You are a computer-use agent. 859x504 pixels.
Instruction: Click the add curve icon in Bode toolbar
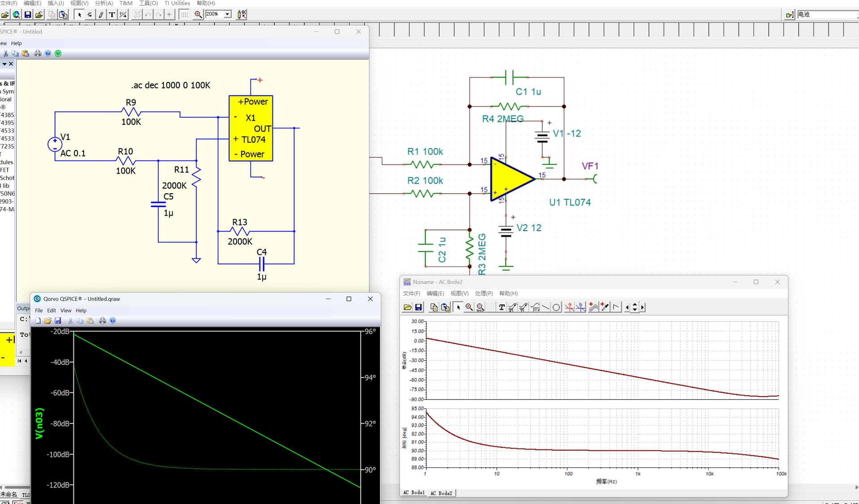pos(593,307)
